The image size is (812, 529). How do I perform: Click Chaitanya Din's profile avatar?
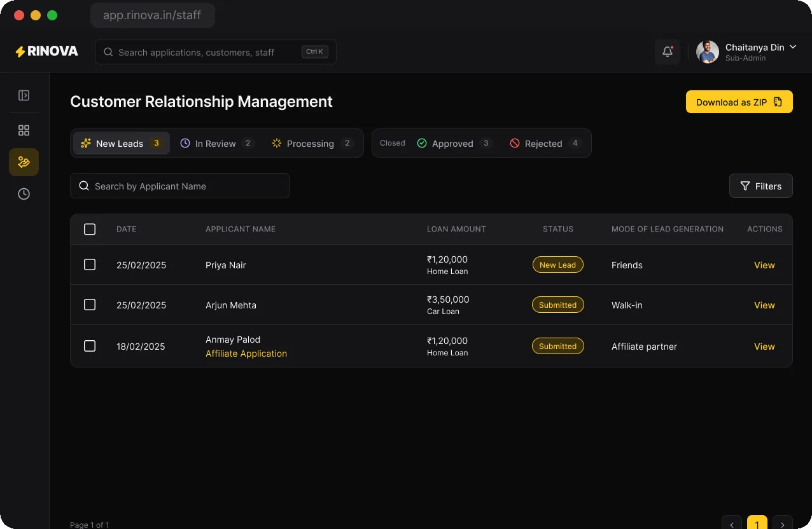coord(708,52)
